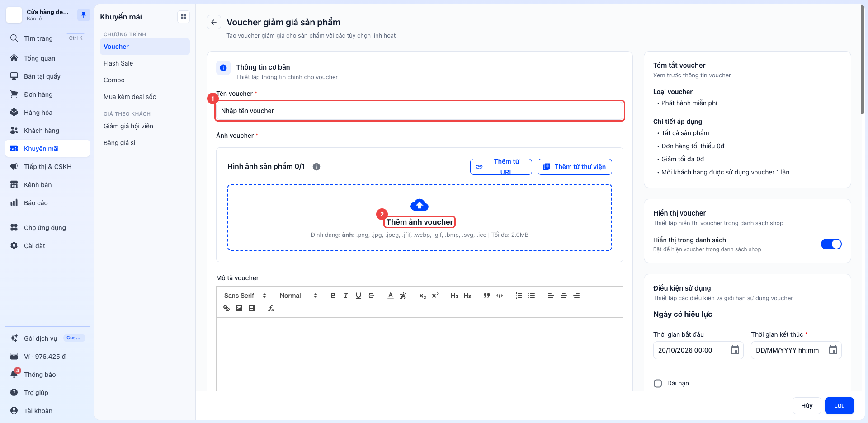Viewport: 868px width, 423px height.
Task: Apply strikethrough formatting
Action: click(371, 296)
